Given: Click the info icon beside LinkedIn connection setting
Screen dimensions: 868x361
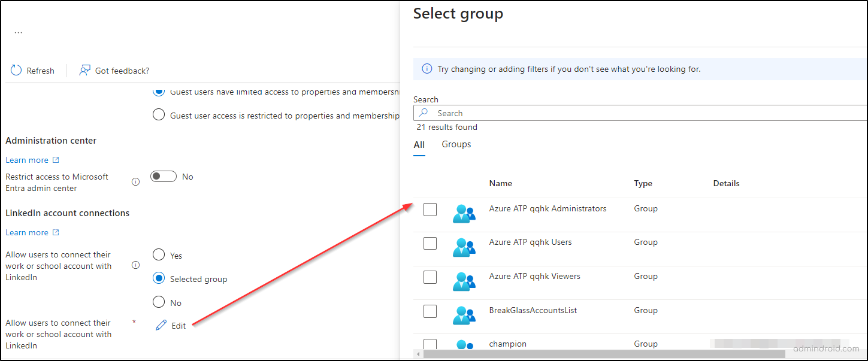Looking at the screenshot, I should (x=135, y=264).
